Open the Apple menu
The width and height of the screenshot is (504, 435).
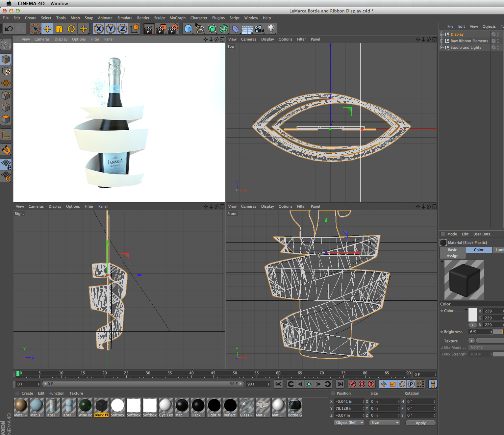coord(9,4)
